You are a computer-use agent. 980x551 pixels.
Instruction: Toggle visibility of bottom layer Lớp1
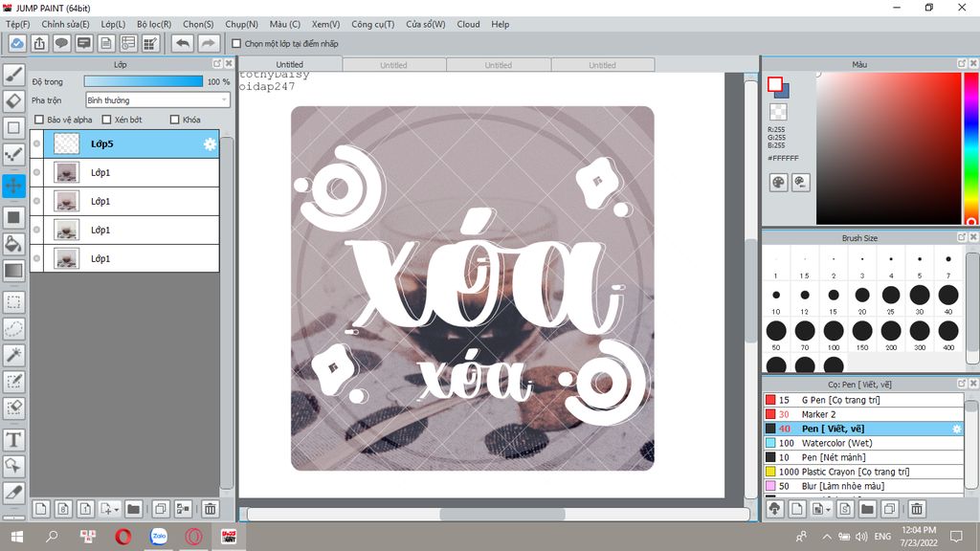pyautogui.click(x=37, y=258)
